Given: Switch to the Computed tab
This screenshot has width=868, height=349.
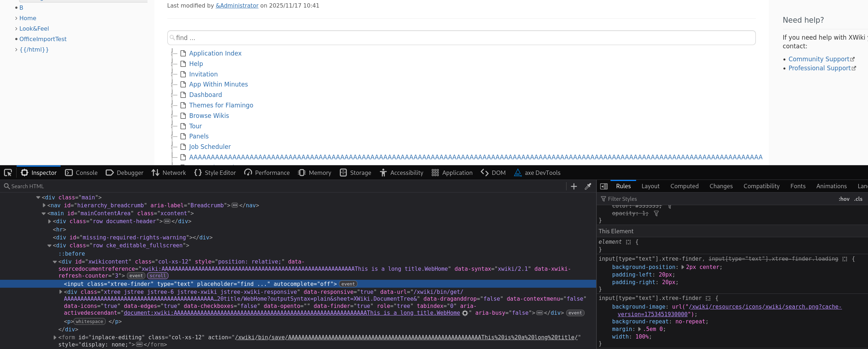Looking at the screenshot, I should pos(684,186).
